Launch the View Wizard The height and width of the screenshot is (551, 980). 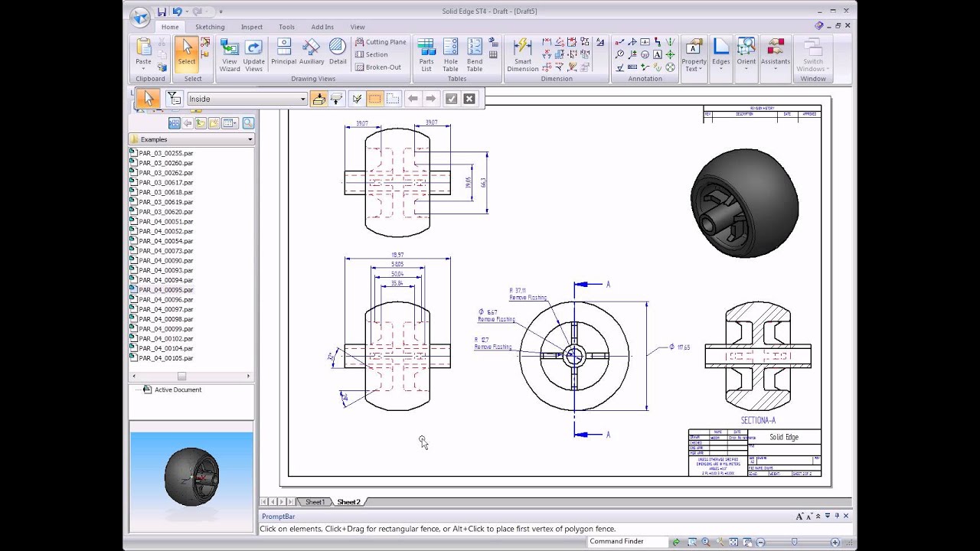click(230, 55)
